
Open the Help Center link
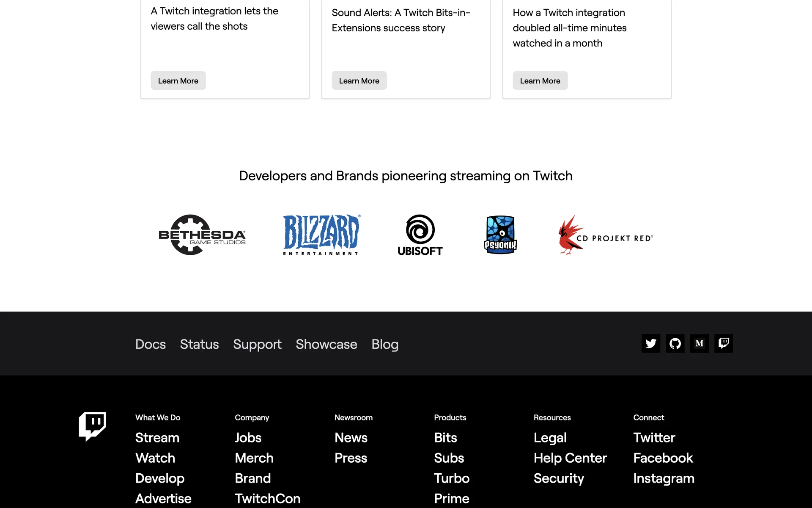click(570, 458)
